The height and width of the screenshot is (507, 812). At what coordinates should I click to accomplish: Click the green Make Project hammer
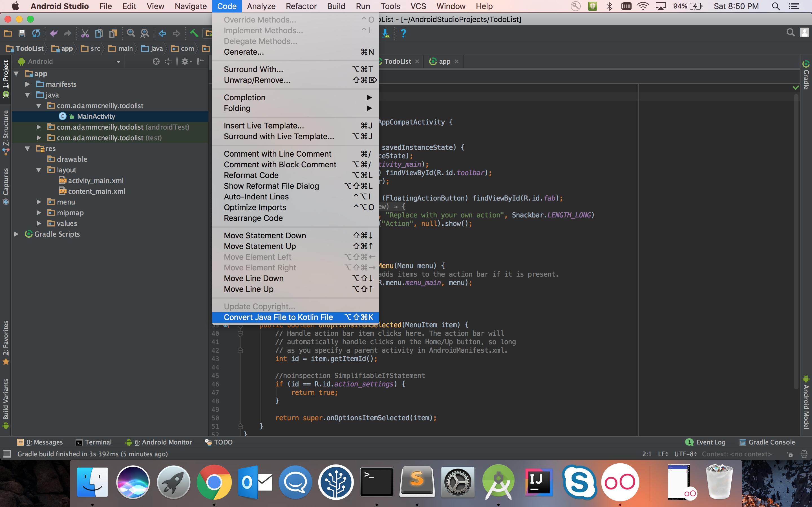click(x=194, y=33)
